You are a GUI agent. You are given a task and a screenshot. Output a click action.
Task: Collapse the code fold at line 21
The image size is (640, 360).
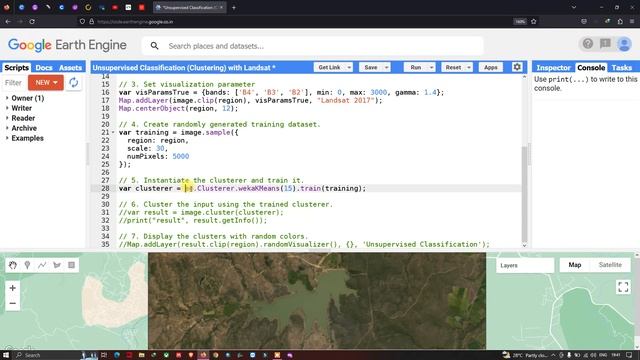113,132
